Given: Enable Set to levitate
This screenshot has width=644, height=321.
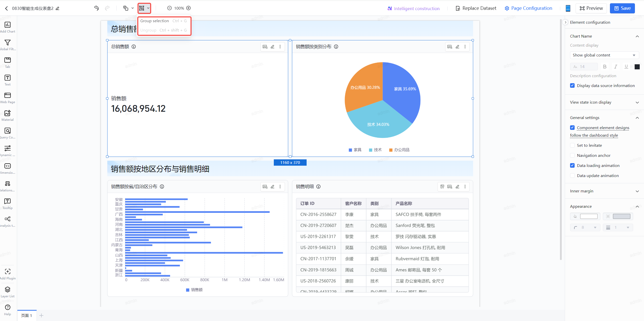Looking at the screenshot, I should (x=572, y=145).
